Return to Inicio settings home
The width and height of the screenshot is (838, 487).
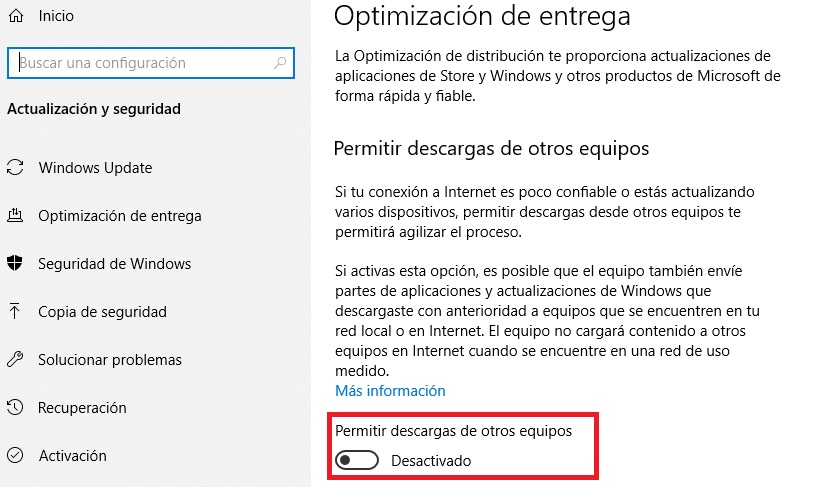click(x=56, y=16)
